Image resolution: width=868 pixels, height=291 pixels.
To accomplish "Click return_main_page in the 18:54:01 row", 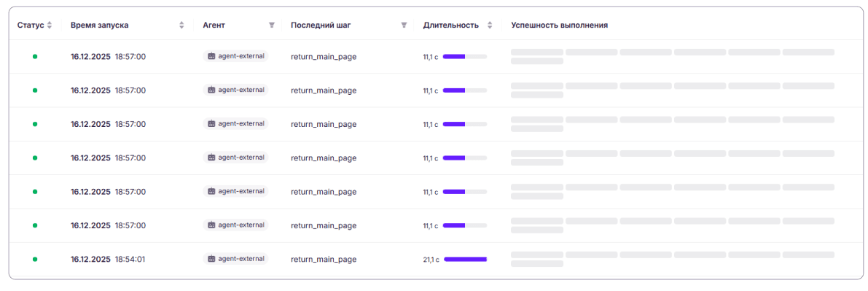I will pyautogui.click(x=324, y=259).
